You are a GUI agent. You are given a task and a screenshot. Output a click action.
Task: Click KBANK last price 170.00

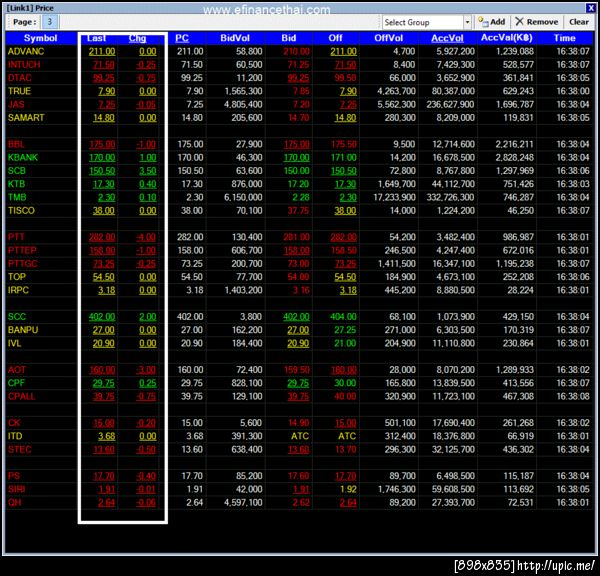[102, 157]
